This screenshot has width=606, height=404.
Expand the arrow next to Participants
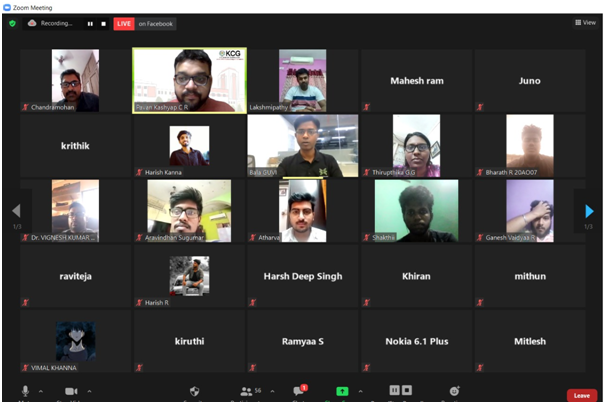tap(272, 391)
